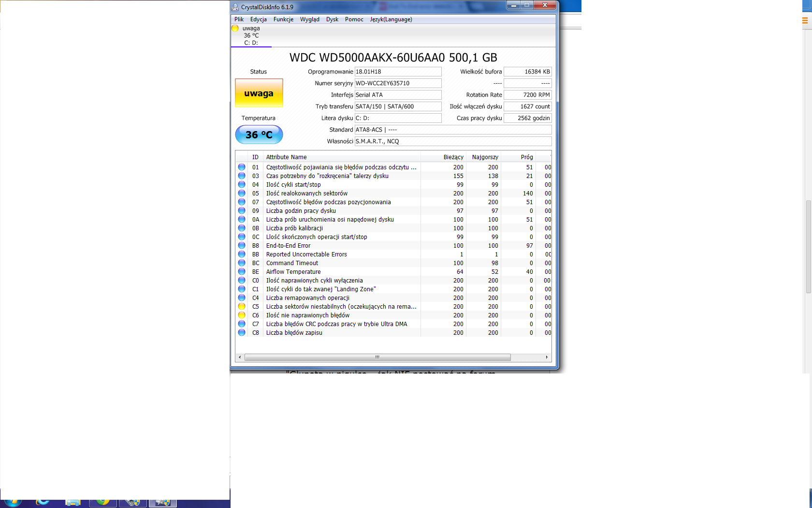Click the blue indicator next to ID 09
The height and width of the screenshot is (508, 812).
point(242,210)
